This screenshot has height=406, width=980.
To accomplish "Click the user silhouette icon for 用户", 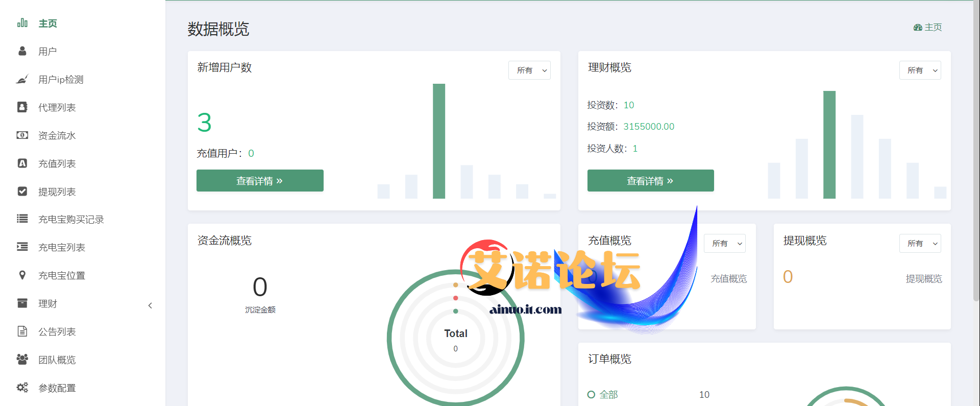I will click(22, 51).
